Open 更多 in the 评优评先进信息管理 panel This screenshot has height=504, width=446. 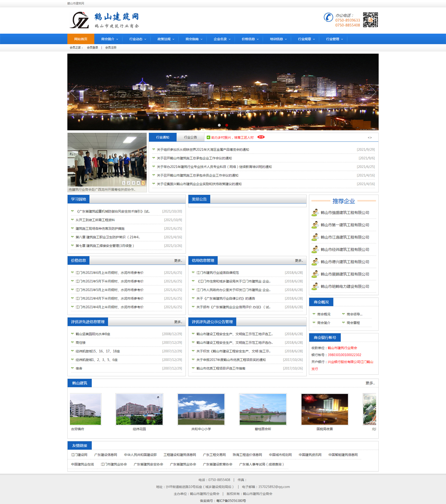click(178, 322)
